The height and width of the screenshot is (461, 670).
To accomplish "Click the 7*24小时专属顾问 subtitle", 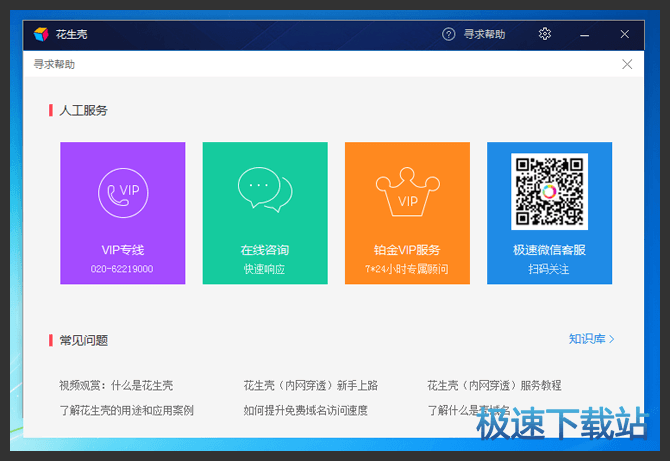I will 407,269.
